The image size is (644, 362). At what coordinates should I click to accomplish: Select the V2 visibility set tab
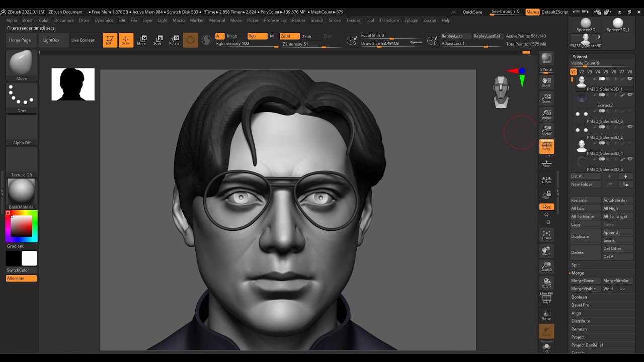[x=582, y=72]
